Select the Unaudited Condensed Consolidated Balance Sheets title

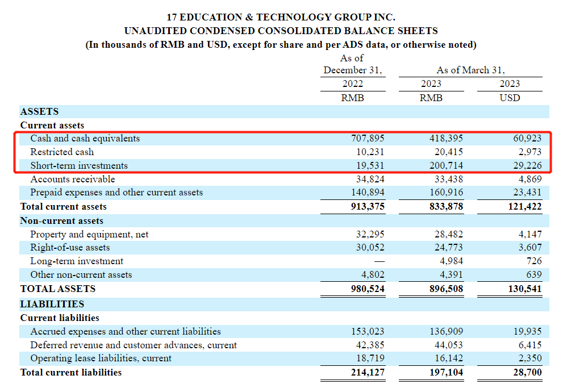(281, 31)
